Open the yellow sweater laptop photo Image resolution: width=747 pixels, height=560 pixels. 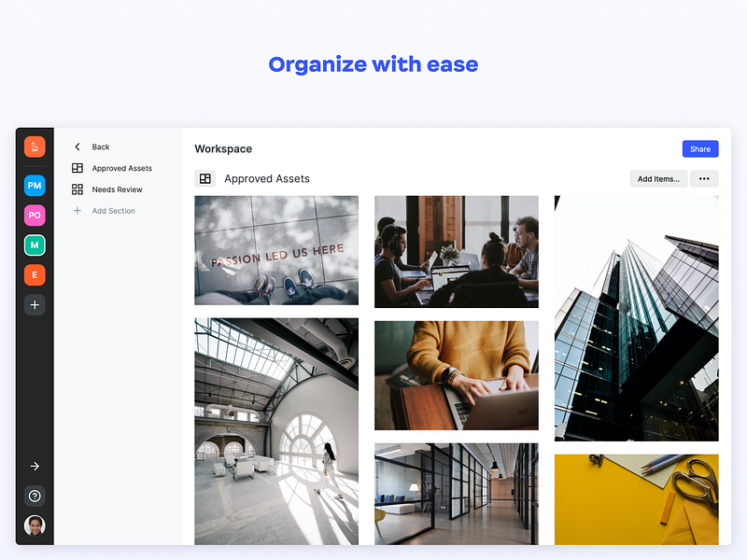pyautogui.click(x=457, y=375)
